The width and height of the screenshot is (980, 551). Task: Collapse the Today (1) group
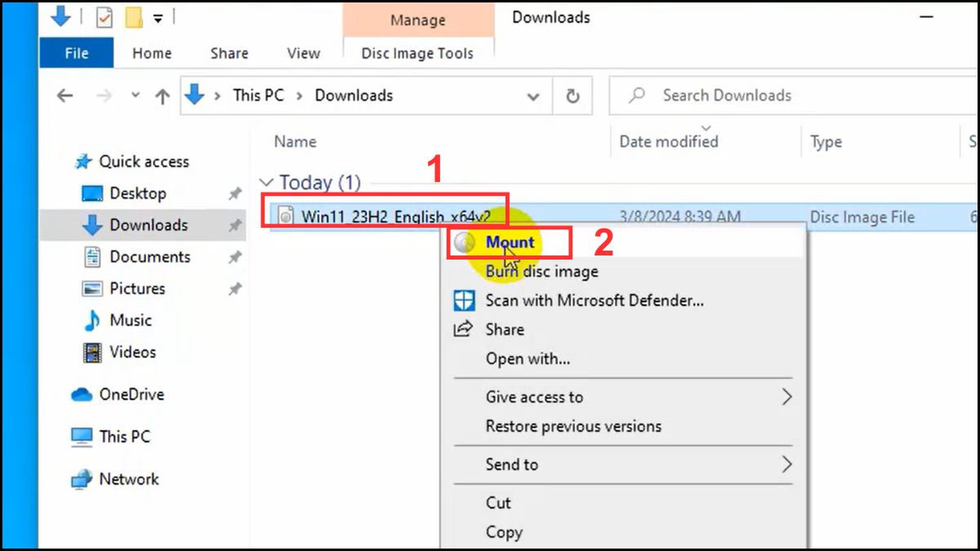[267, 181]
